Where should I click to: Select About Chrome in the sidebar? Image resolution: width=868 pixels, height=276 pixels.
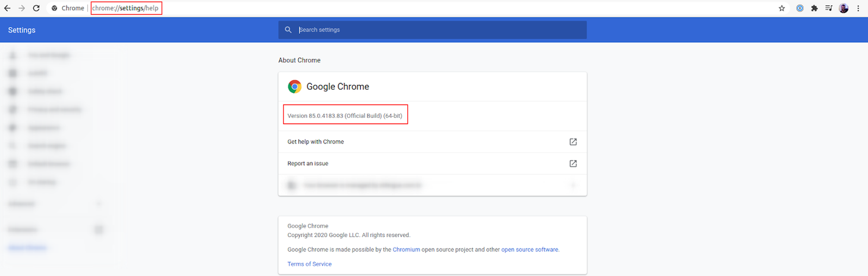(x=27, y=247)
